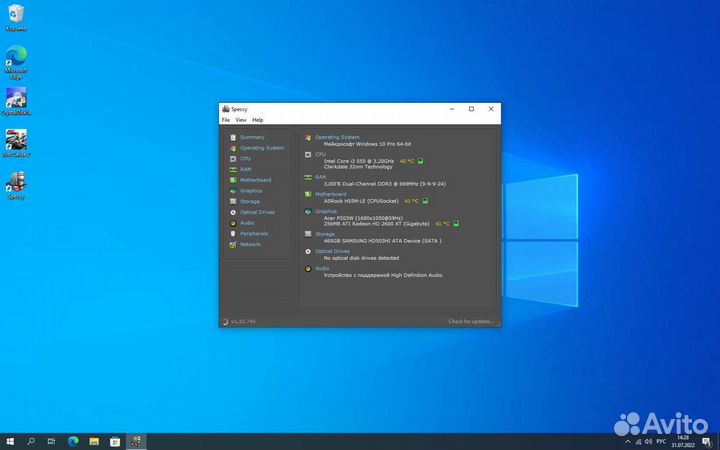Click the Operating System heading in summary pane
Screen dimensions: 720x450
click(x=337, y=137)
